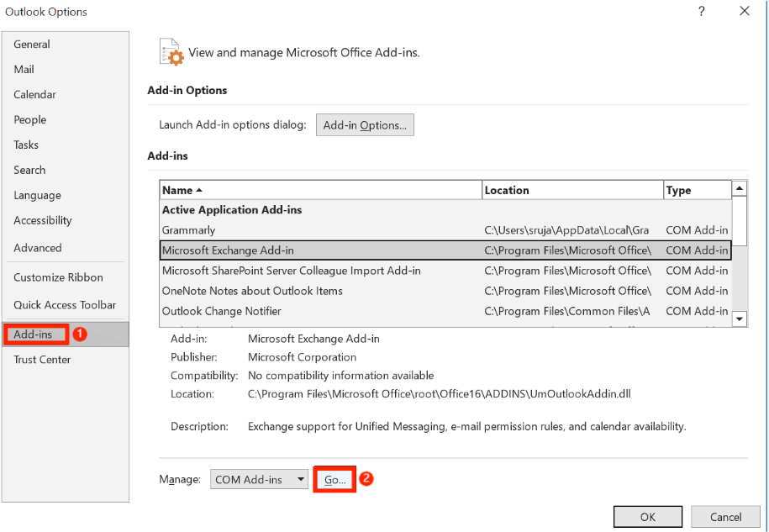Click the Microsoft Corporation publisher text
The width and height of the screenshot is (769, 532).
coord(302,357)
